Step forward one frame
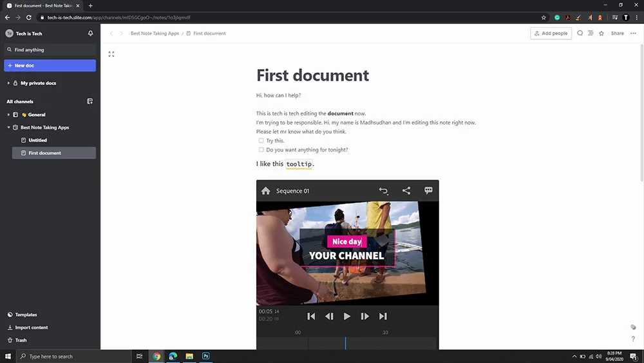This screenshot has height=363, width=644. pyautogui.click(x=365, y=316)
